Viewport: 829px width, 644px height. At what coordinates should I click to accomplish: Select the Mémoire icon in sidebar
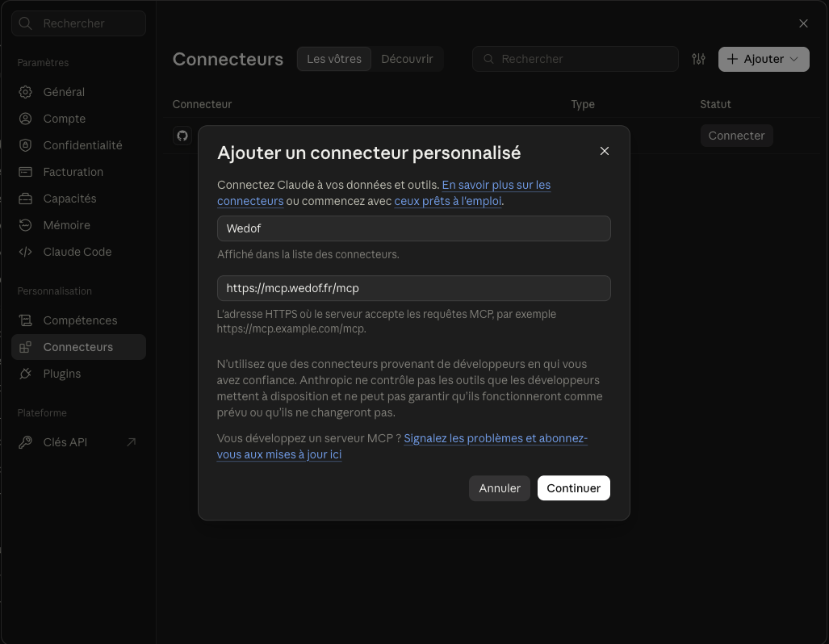[x=25, y=225]
